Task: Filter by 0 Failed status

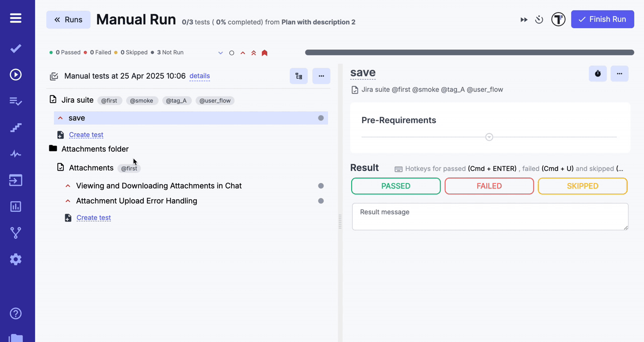Action: (x=98, y=52)
